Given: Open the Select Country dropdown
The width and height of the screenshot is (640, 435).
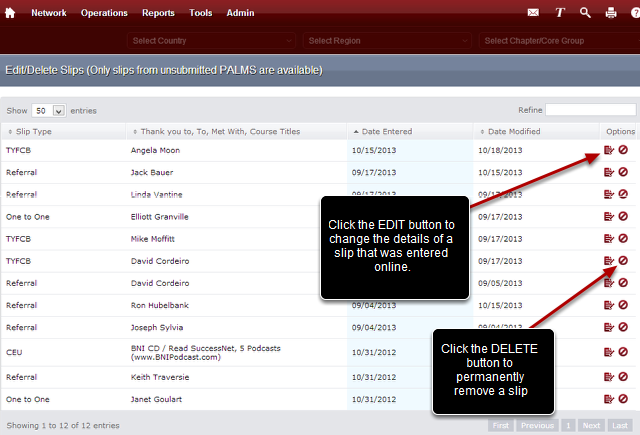Looking at the screenshot, I should pos(211,40).
